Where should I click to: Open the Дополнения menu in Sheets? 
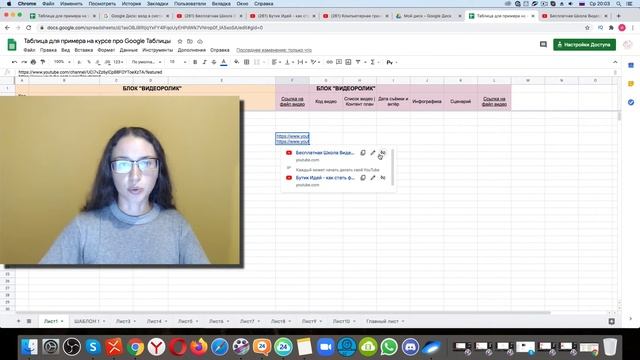[191, 50]
